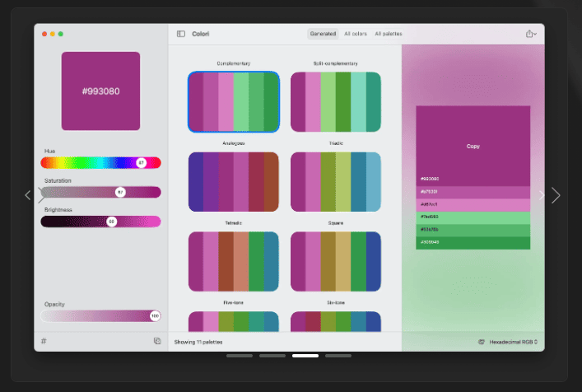Click the Hue slider handle
The width and height of the screenshot is (582, 392).
141,162
